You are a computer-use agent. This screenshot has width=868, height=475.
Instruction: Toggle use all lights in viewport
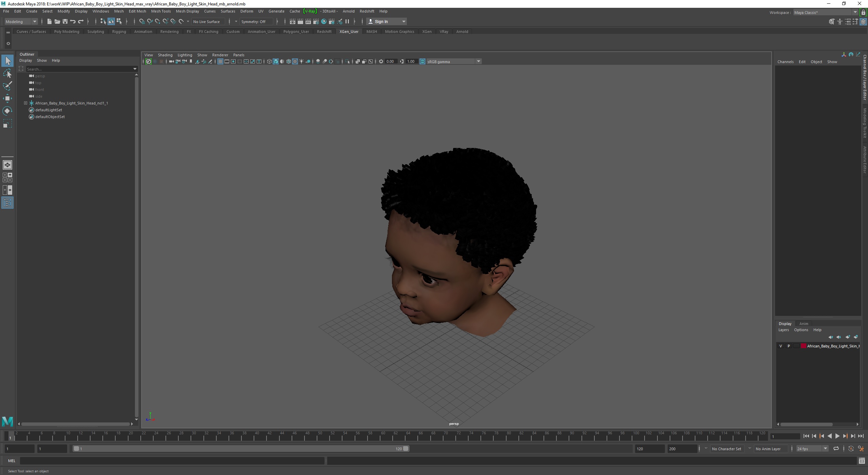(301, 61)
